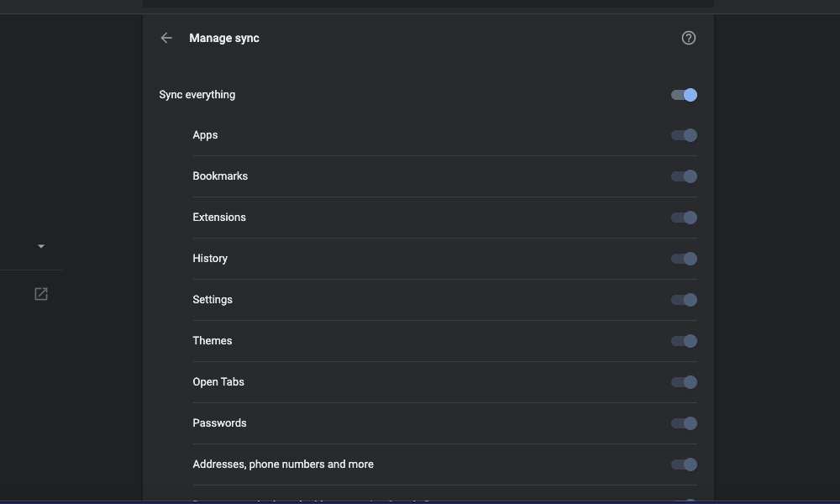This screenshot has height=504, width=840.
Task: Flip the Settings sync toggle
Action: (684, 300)
